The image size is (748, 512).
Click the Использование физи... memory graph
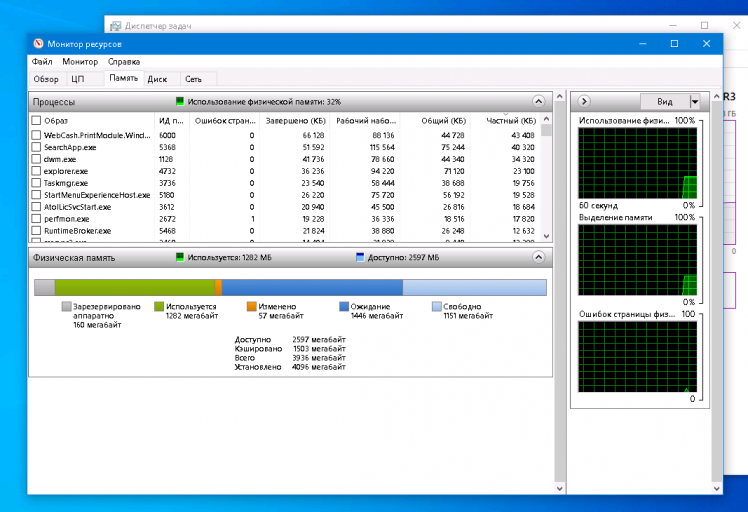pos(637,163)
